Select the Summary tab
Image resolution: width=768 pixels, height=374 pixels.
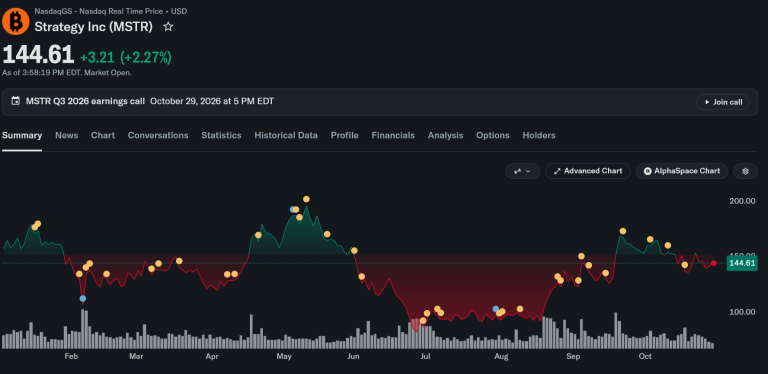click(x=22, y=136)
